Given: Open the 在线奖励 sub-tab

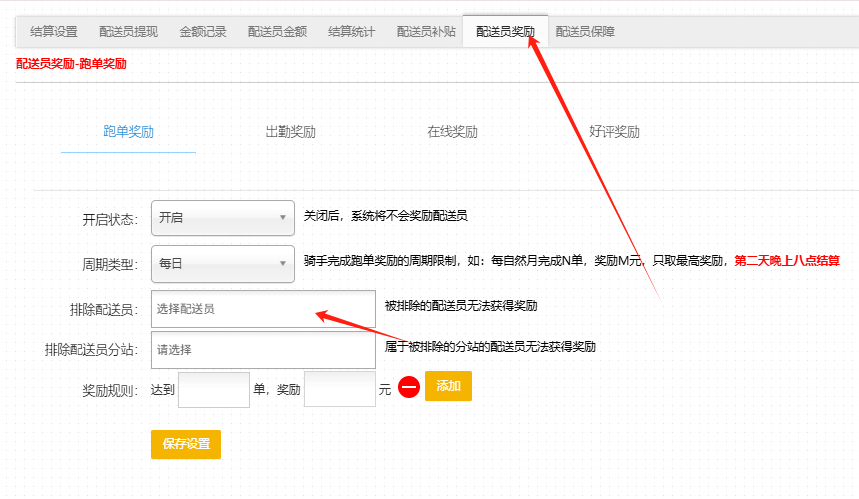Looking at the screenshot, I should tap(453, 132).
